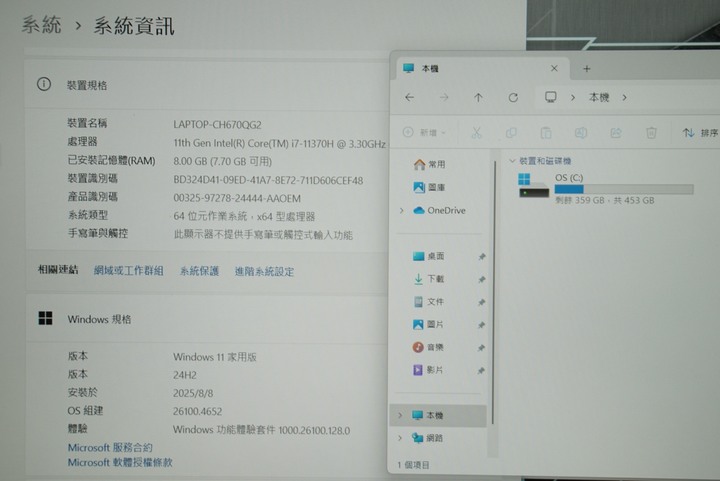Collapse the 裝置和磁碟機 group
Image resolution: width=720 pixels, height=481 pixels.
coord(512,161)
